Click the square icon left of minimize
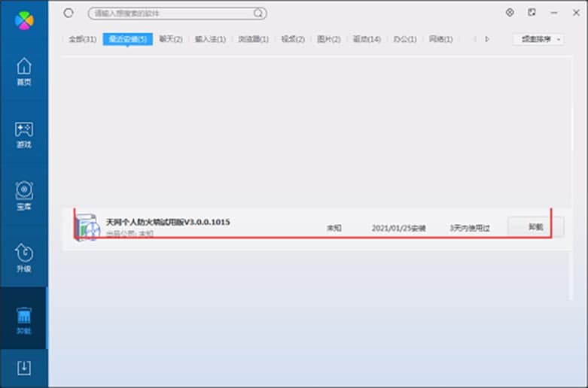This screenshot has height=388, width=588. [x=532, y=12]
